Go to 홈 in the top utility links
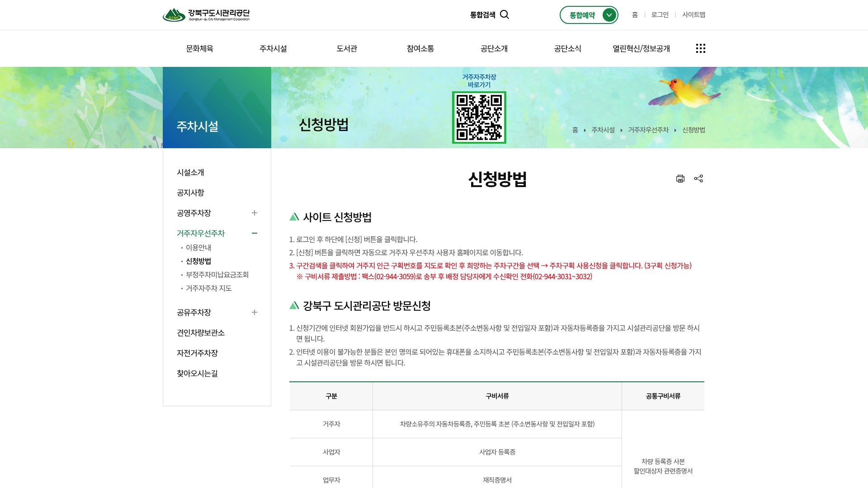868x488 pixels. click(x=635, y=15)
